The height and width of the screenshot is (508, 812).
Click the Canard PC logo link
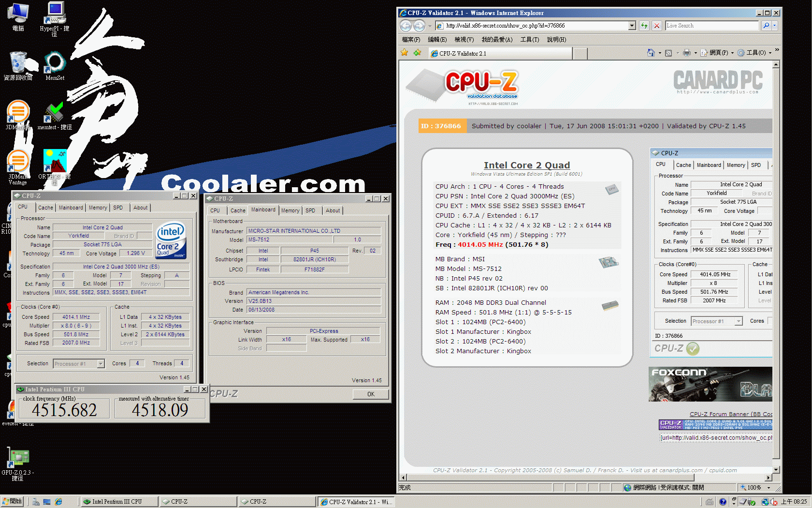[x=718, y=82]
